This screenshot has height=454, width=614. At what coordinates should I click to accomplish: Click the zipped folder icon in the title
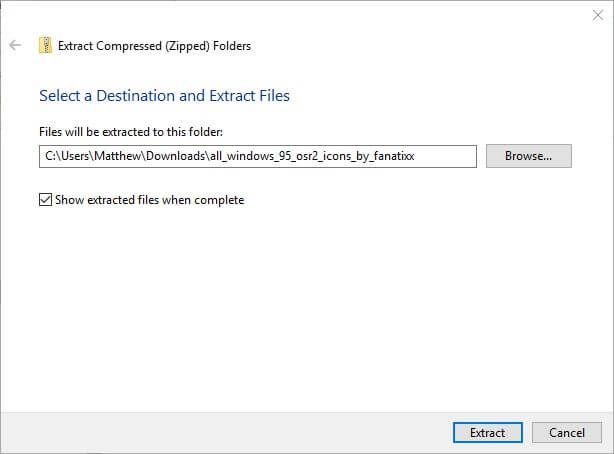(45, 45)
